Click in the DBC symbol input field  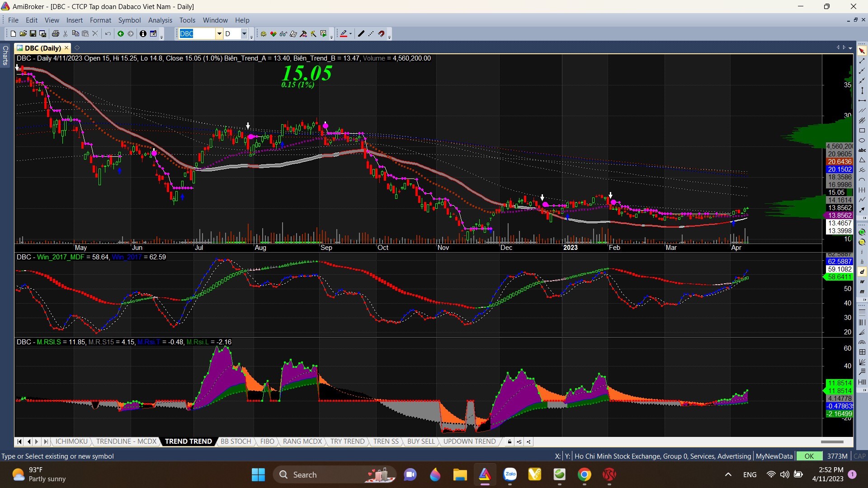(197, 34)
